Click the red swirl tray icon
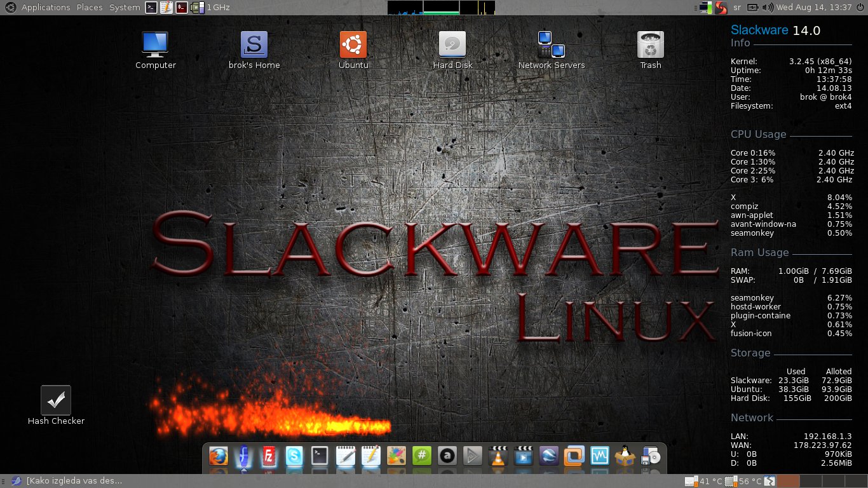This screenshot has width=868, height=488. [721, 8]
